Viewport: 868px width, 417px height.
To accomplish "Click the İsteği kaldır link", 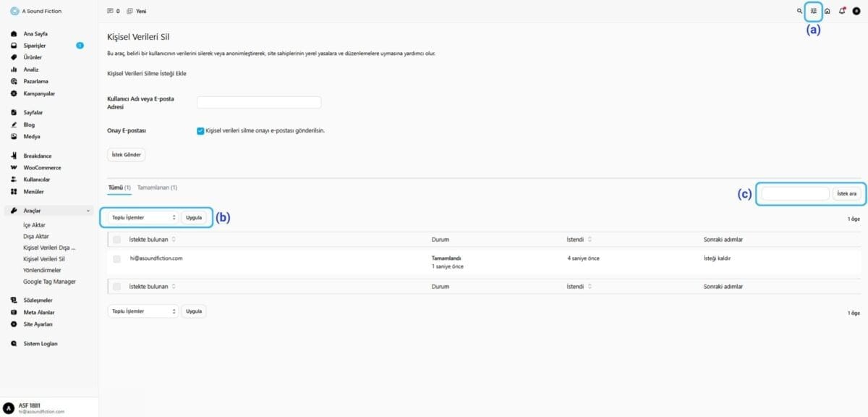I will pos(721,258).
